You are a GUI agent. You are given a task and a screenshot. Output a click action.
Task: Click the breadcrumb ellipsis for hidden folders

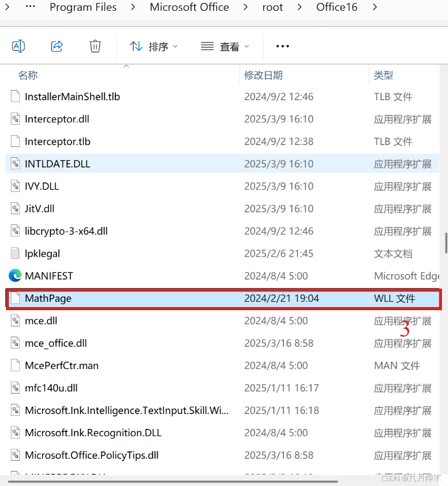pyautogui.click(x=30, y=6)
